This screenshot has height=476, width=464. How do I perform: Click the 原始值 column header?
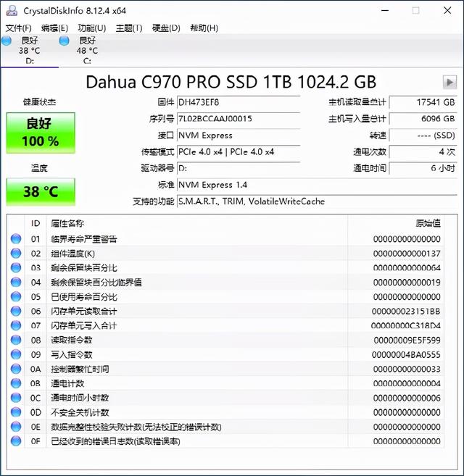click(396, 223)
